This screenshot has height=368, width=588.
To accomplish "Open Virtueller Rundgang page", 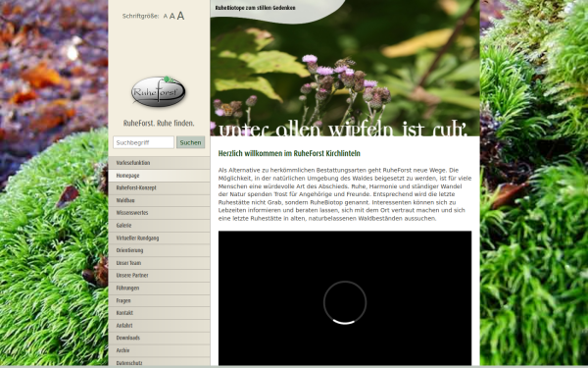I will (159, 237).
